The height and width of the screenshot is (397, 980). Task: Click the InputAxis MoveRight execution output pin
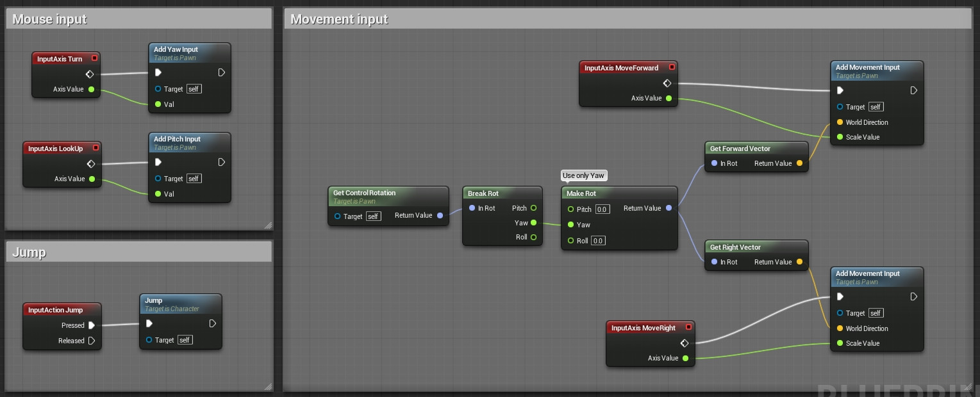685,343
